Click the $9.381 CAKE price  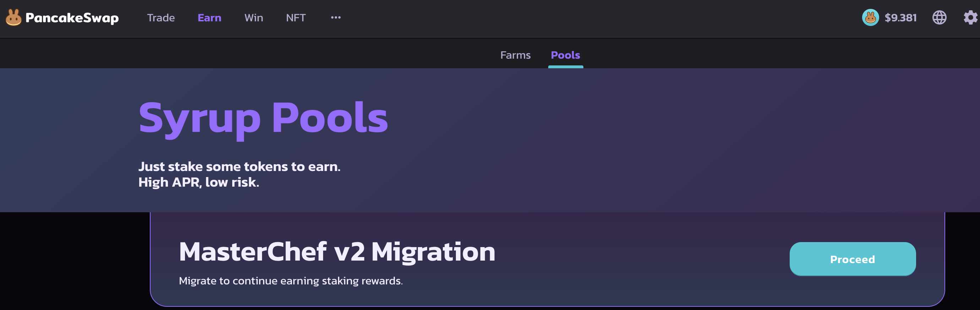(900, 18)
